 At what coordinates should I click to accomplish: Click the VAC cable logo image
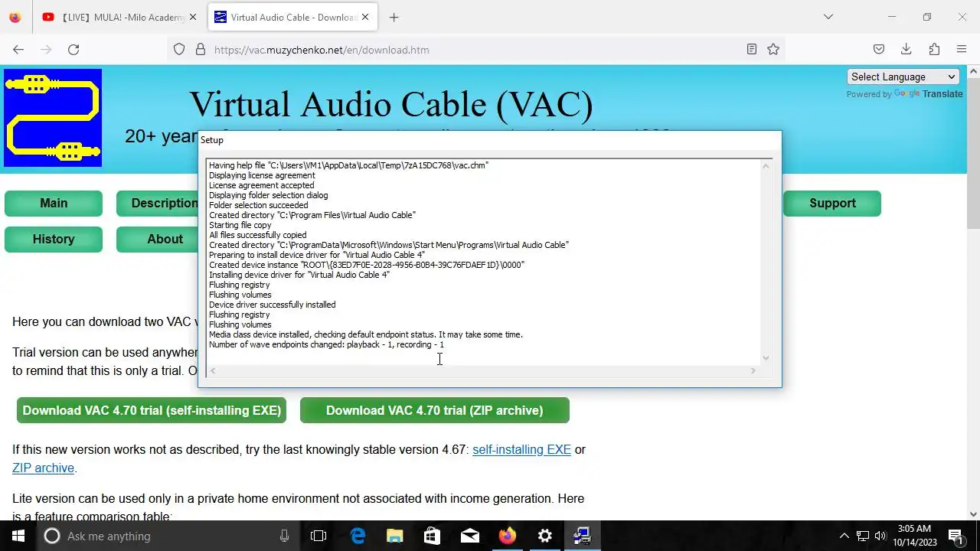point(53,118)
